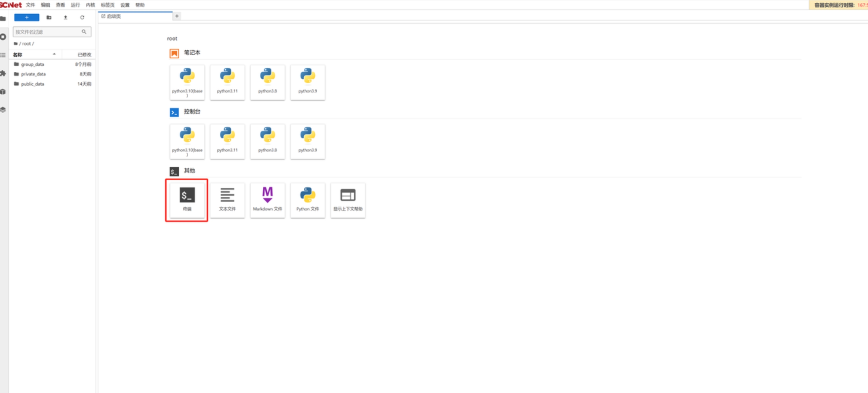Click the blue new launcher button

pos(27,17)
